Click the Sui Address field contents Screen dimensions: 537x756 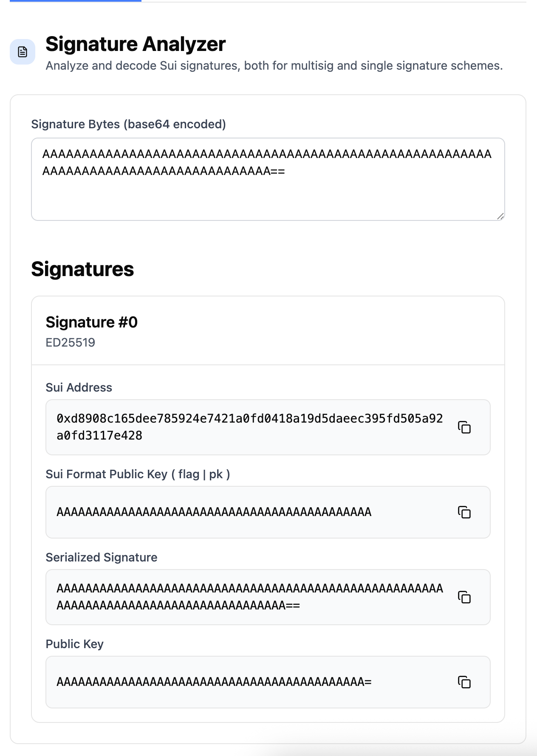pyautogui.click(x=250, y=426)
